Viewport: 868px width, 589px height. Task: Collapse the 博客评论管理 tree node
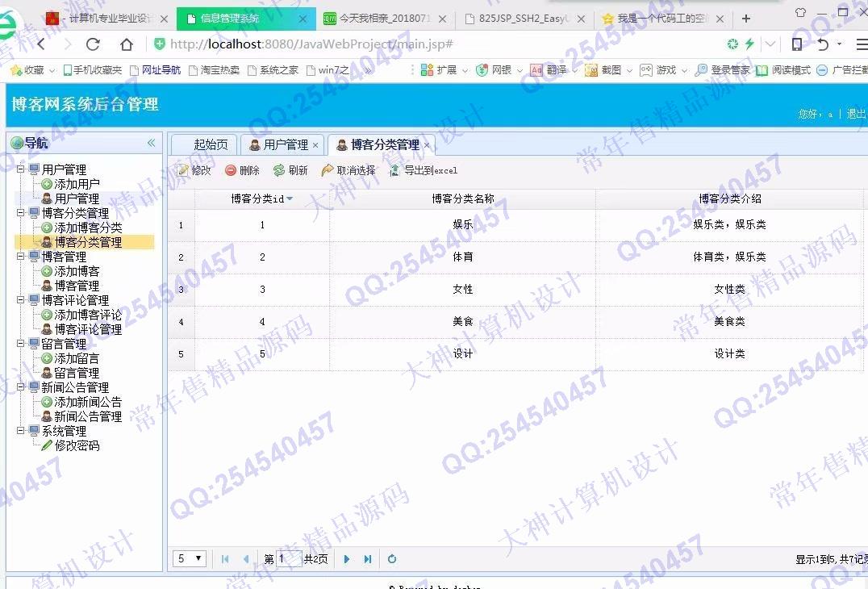pos(20,299)
